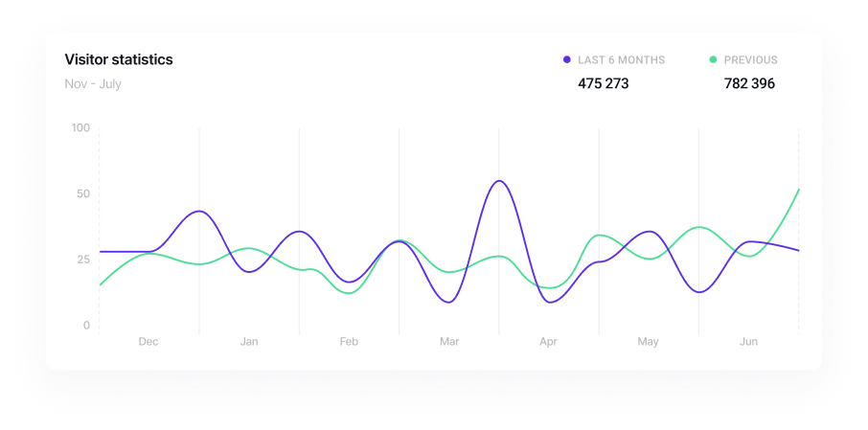This screenshot has width=868, height=430.
Task: Toggle the LAST 6 MONTHS legend label
Action: click(621, 60)
